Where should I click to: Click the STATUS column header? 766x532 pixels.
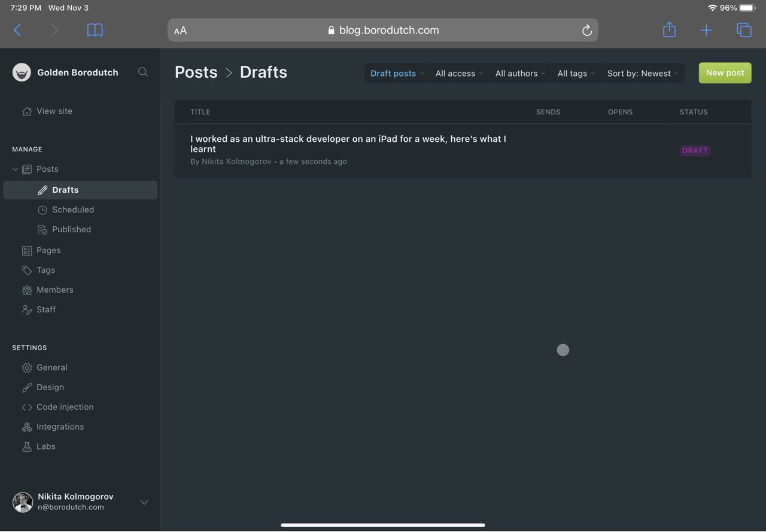click(x=694, y=112)
